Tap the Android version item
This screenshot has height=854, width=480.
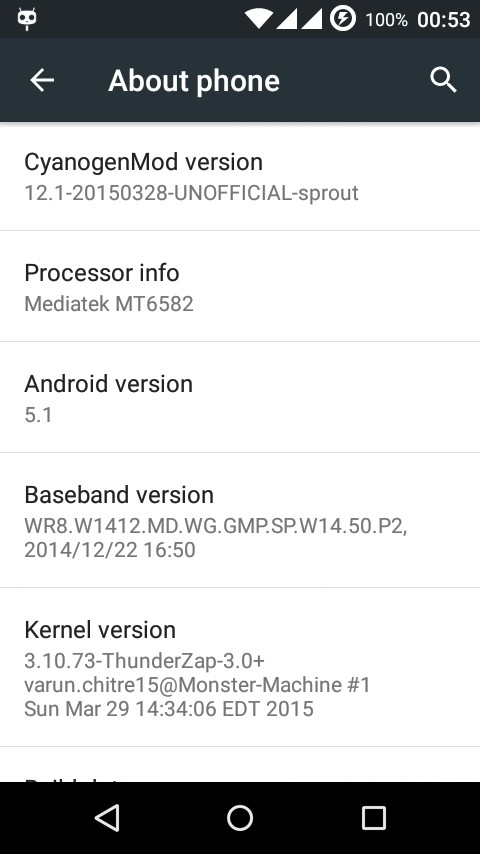pyautogui.click(x=240, y=398)
